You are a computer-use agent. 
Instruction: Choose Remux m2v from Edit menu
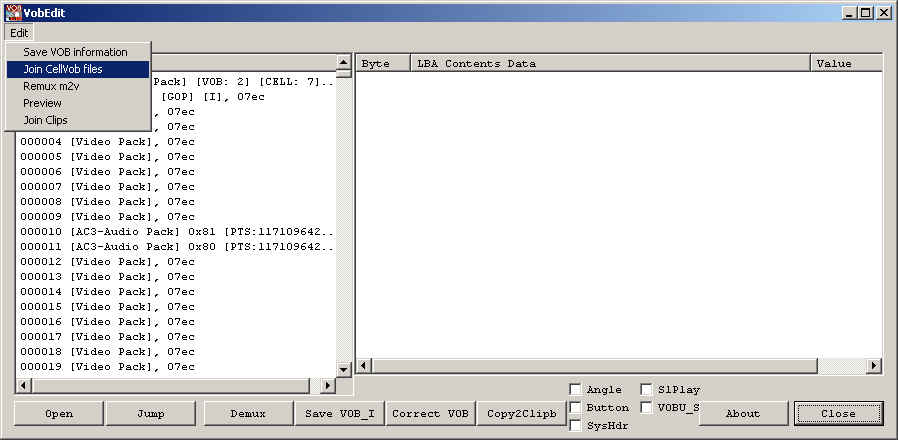[77, 87]
